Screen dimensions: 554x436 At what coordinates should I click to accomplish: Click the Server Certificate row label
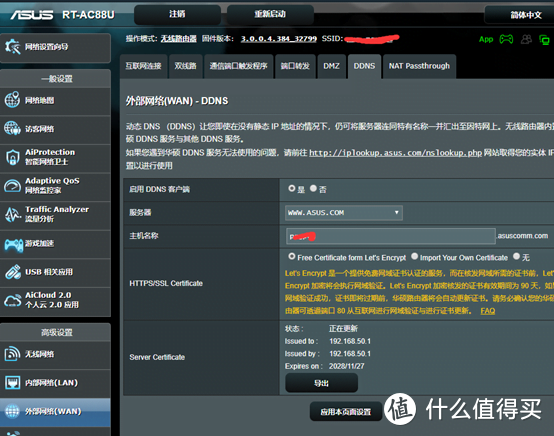pyautogui.click(x=157, y=357)
